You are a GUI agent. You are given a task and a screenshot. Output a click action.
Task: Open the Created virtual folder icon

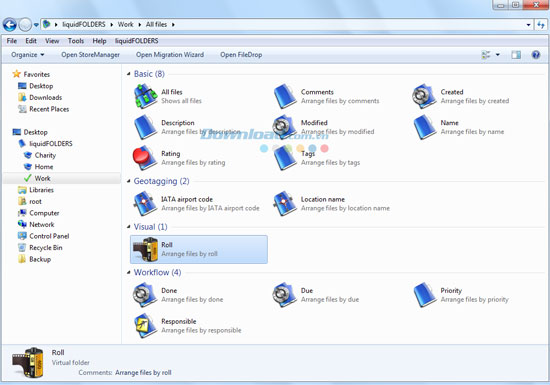tap(424, 96)
